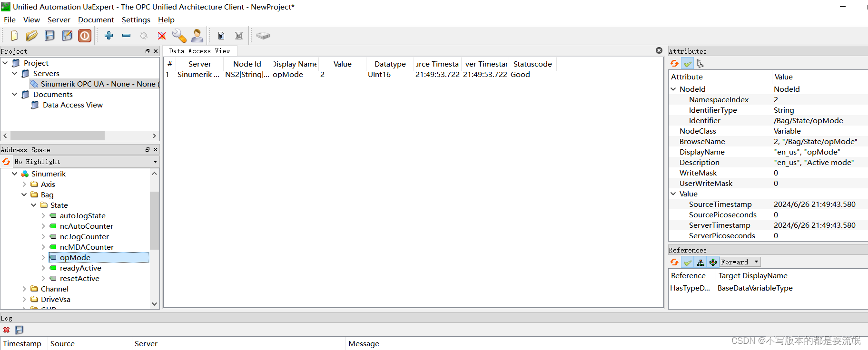Image resolution: width=868 pixels, height=350 pixels.
Task: Collapse the Bag folder
Action: tap(24, 194)
